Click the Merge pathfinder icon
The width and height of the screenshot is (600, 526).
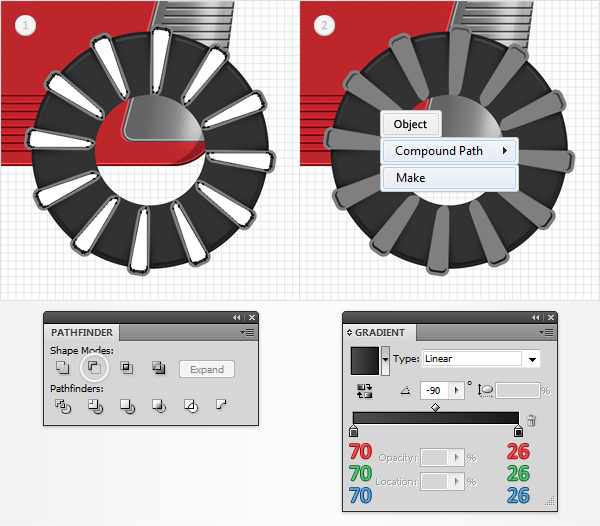[x=127, y=406]
